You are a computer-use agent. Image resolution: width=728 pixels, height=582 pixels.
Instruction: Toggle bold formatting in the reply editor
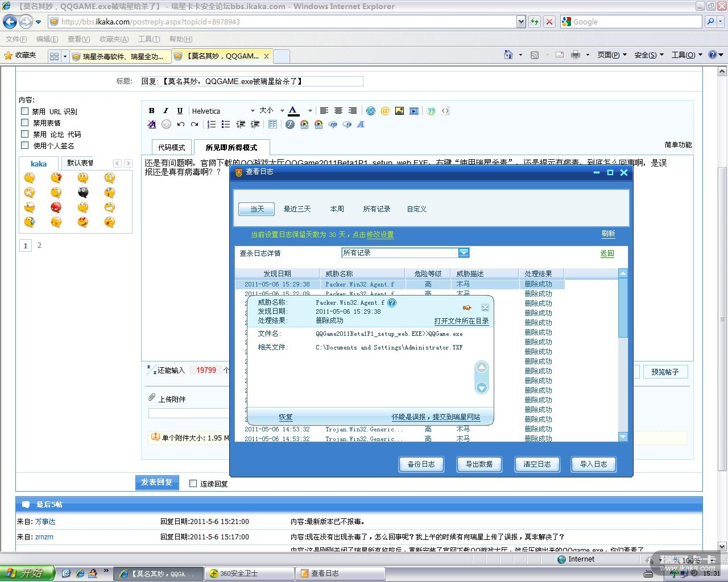tap(152, 111)
